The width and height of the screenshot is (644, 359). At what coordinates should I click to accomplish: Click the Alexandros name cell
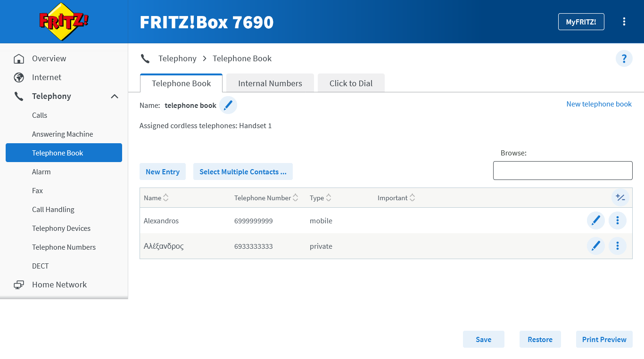(x=161, y=220)
